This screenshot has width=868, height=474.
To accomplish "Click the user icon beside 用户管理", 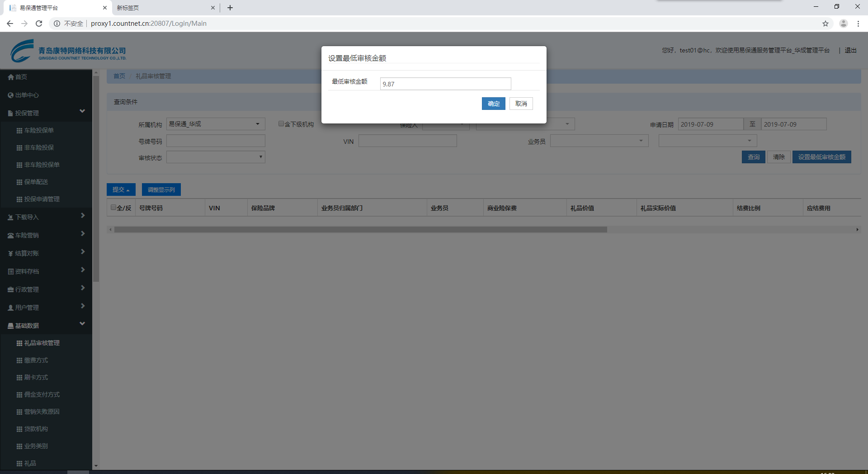I will [11, 308].
